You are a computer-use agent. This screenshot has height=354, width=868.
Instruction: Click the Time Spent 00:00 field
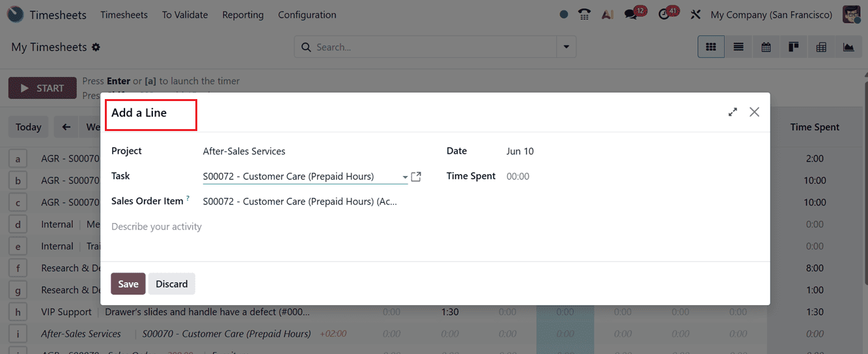(518, 177)
